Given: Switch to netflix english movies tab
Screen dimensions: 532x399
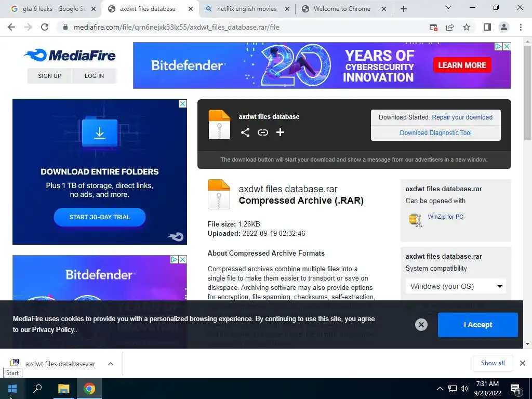Looking at the screenshot, I should [x=247, y=9].
